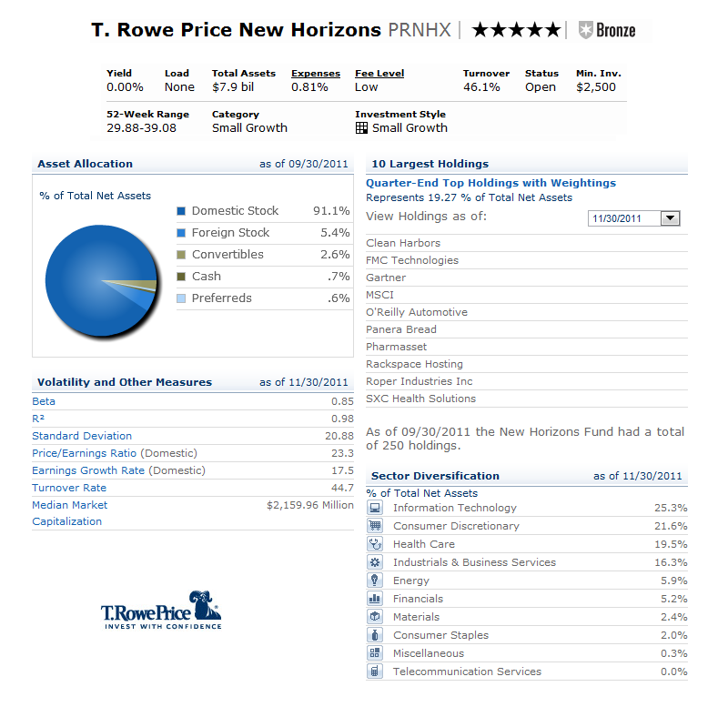Select the FMC Technologies holding row
728x717 pixels.
point(527,260)
